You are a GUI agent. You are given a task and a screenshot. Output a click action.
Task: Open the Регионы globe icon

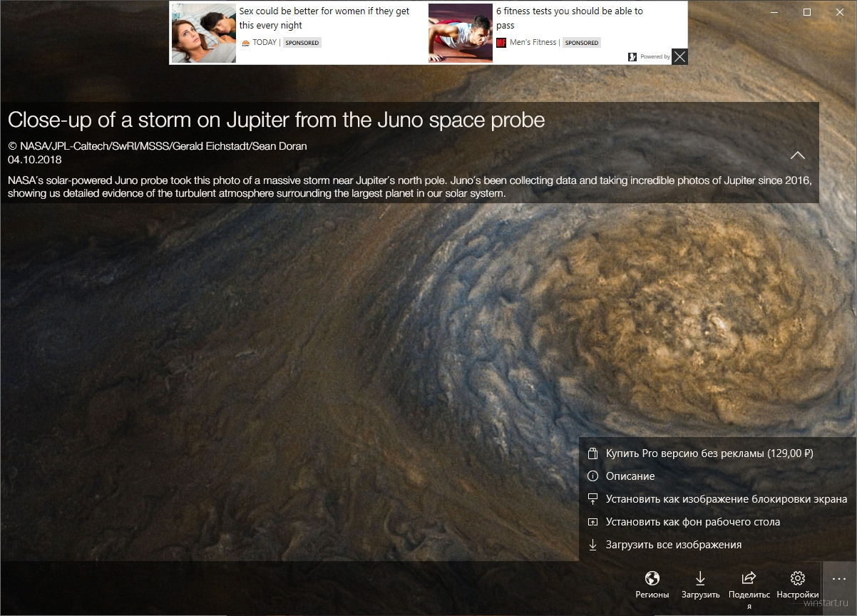652,585
